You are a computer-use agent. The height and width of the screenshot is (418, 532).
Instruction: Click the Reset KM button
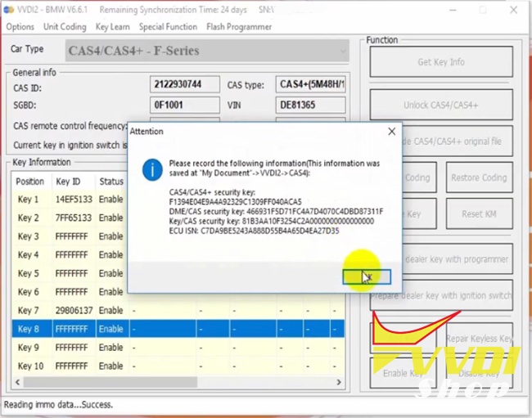pos(479,214)
